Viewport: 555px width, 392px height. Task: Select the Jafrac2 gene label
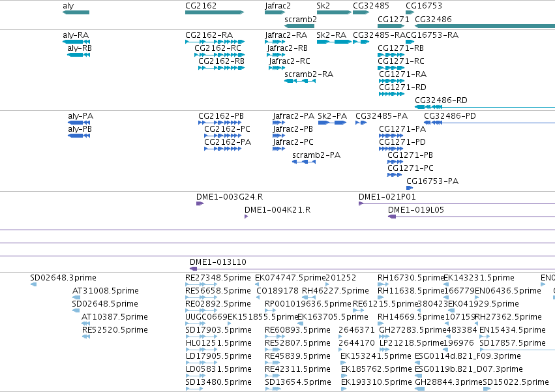click(278, 6)
